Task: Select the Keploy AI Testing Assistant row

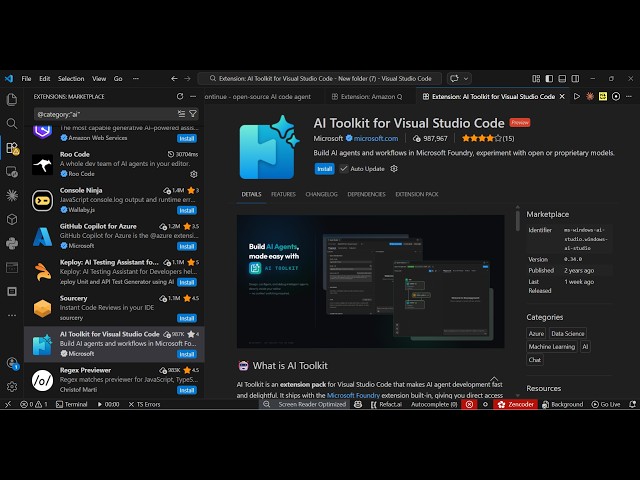Action: [x=114, y=272]
